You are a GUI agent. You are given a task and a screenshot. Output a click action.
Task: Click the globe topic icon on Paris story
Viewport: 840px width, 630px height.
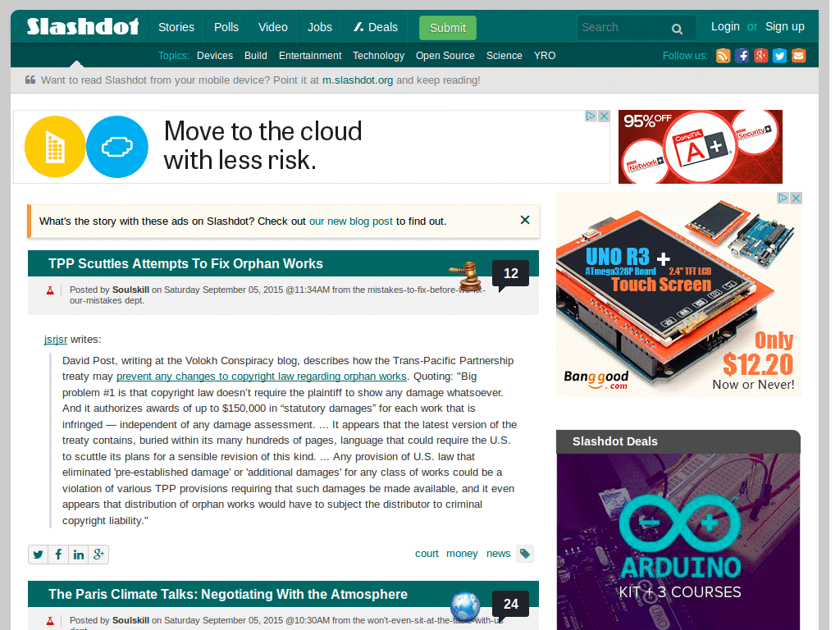[465, 606]
